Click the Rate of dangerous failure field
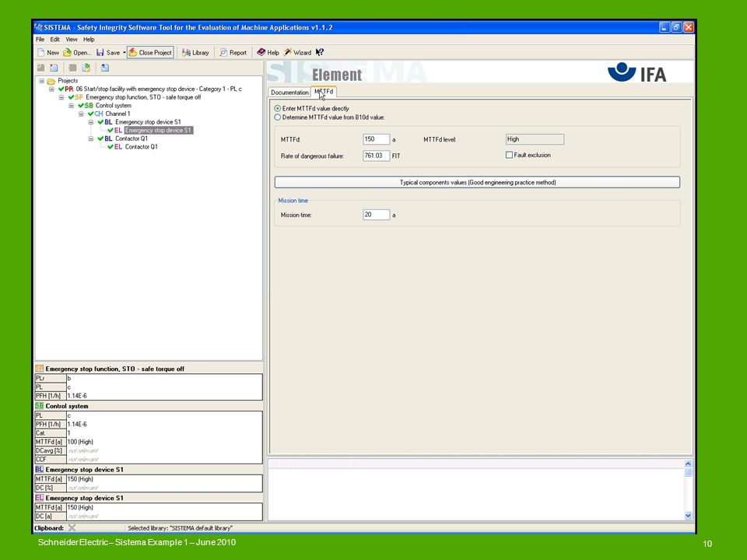The width and height of the screenshot is (747, 560). coord(377,156)
